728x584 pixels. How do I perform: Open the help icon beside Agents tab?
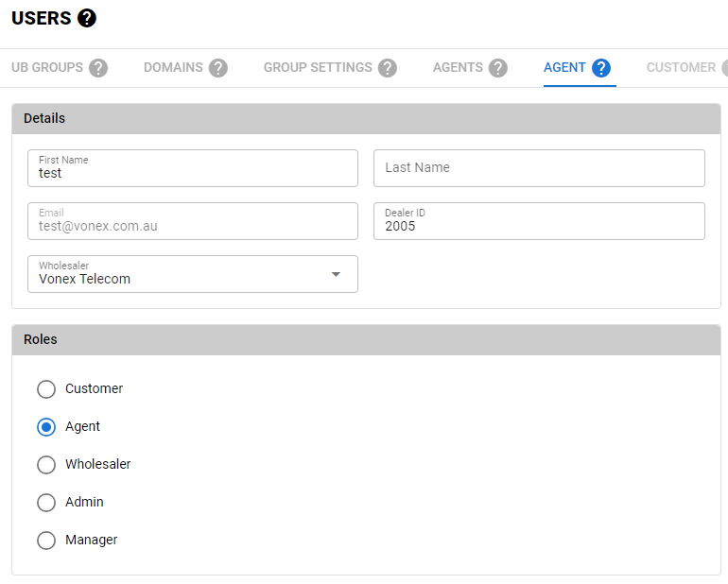coord(498,68)
